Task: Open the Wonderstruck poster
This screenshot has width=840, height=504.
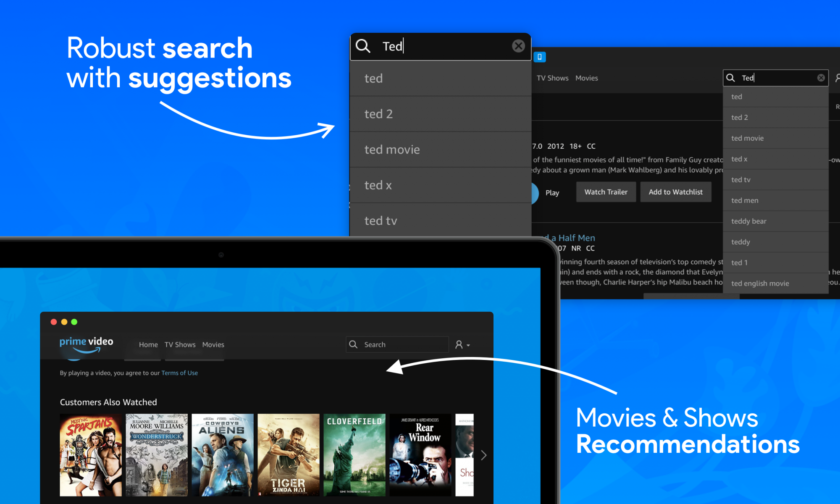Action: (157, 455)
